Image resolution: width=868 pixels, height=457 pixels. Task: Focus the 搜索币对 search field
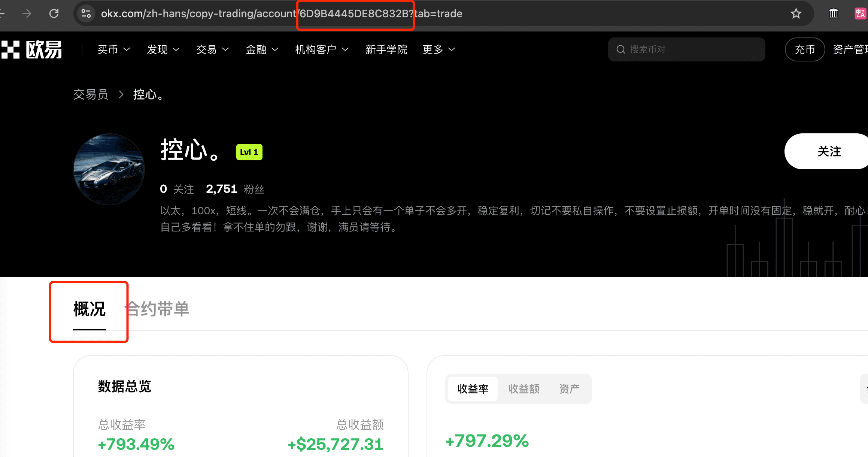[x=686, y=49]
